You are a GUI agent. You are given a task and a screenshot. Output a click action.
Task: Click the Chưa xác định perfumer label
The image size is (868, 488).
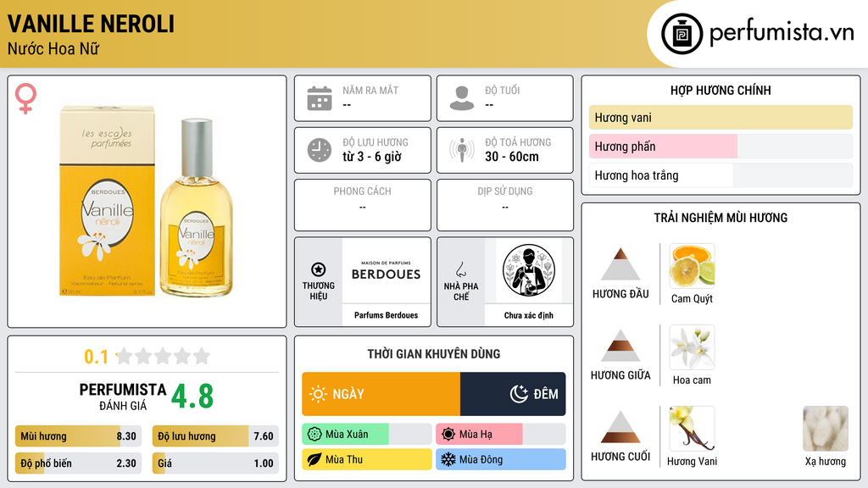click(529, 315)
